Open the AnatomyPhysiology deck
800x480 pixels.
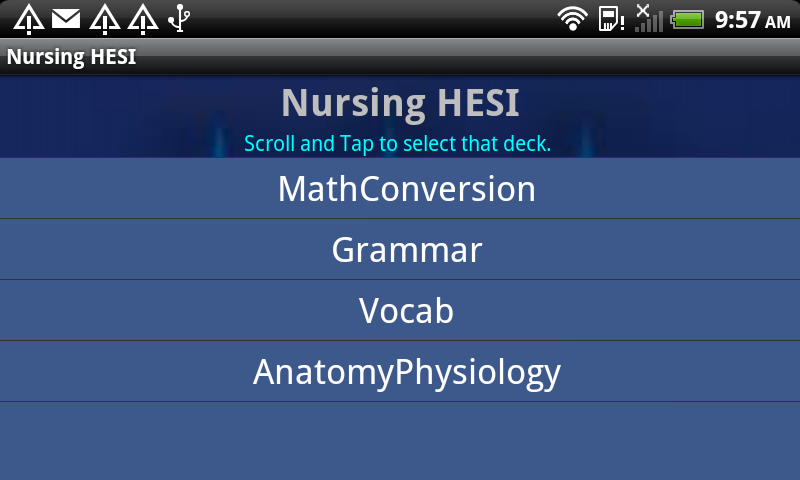(x=406, y=372)
